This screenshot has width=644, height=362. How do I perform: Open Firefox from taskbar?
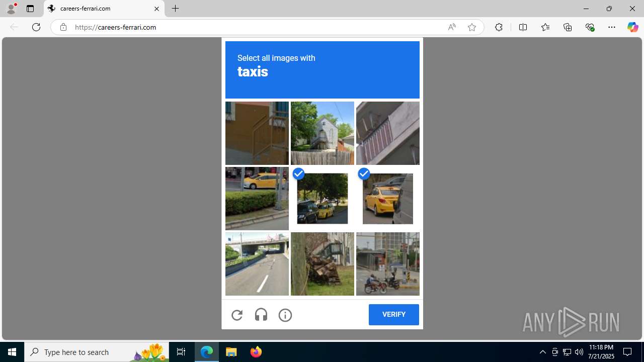(256, 352)
